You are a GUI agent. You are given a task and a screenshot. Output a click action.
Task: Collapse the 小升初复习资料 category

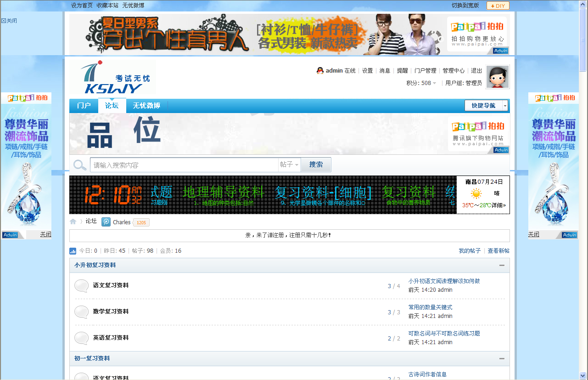pos(502,265)
